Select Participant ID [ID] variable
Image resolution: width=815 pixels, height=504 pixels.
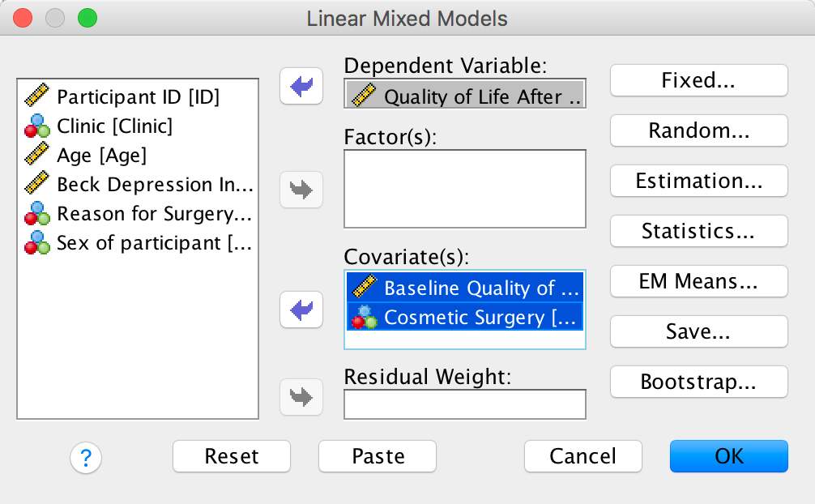click(x=138, y=97)
